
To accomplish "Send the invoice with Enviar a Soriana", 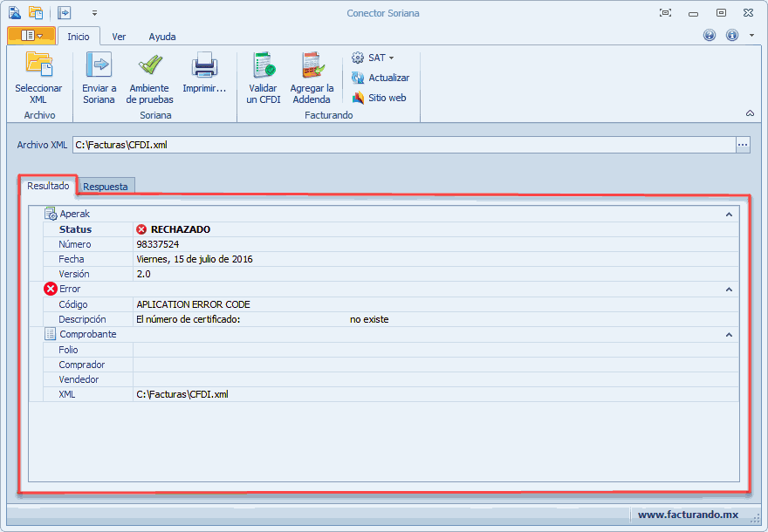I will [99, 66].
